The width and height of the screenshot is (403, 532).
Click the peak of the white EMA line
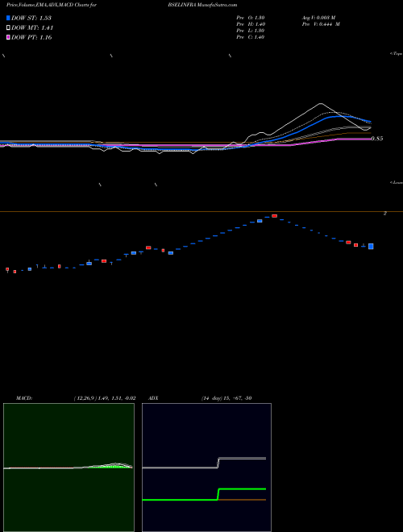(x=321, y=103)
